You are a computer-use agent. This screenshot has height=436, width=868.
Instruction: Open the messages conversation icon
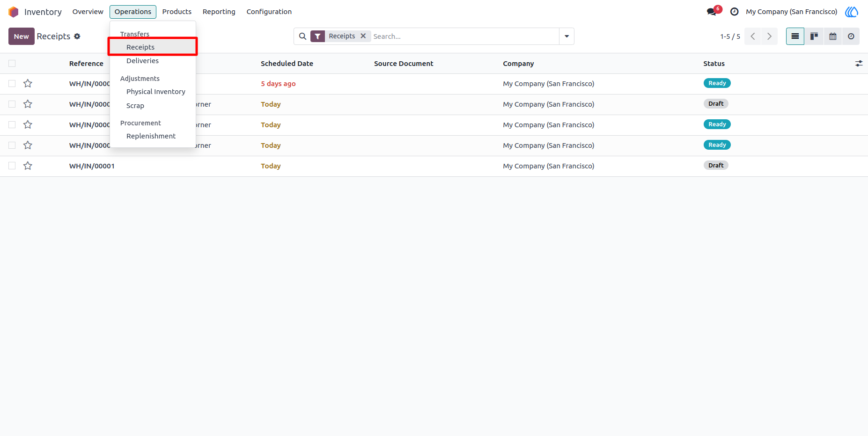pyautogui.click(x=712, y=12)
